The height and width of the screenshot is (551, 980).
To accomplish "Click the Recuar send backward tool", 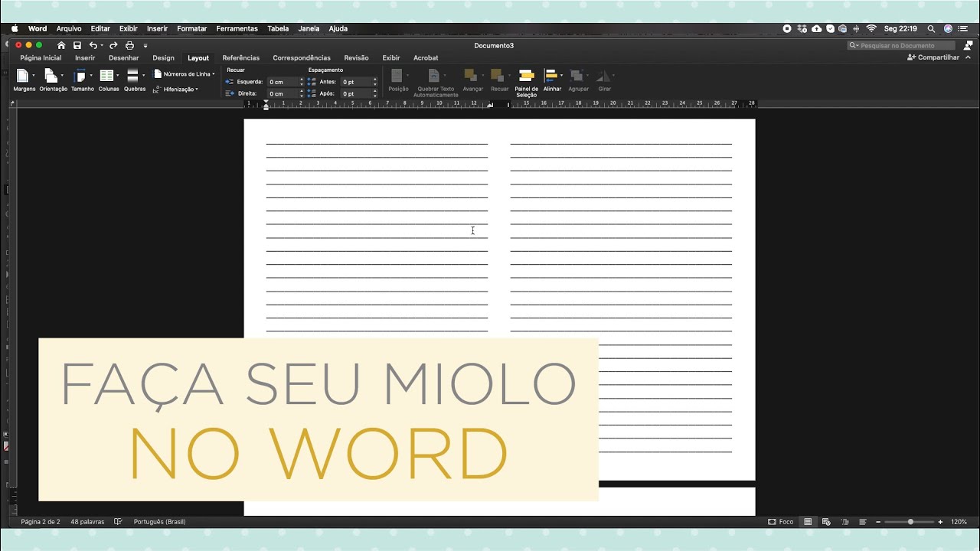I will (500, 80).
